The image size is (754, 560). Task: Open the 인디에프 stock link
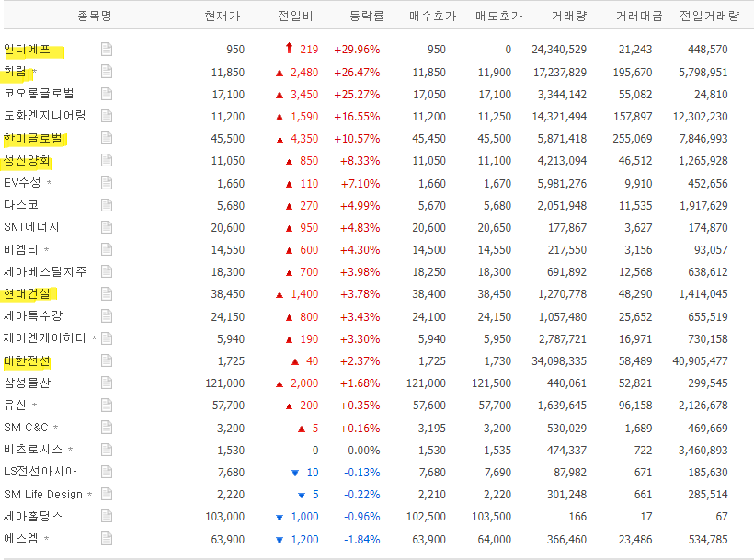coord(27,49)
